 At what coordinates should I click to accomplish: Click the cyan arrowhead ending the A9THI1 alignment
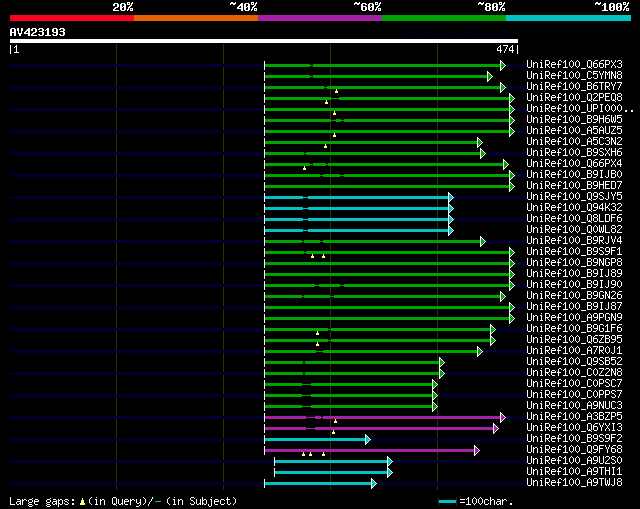[x=390, y=473]
